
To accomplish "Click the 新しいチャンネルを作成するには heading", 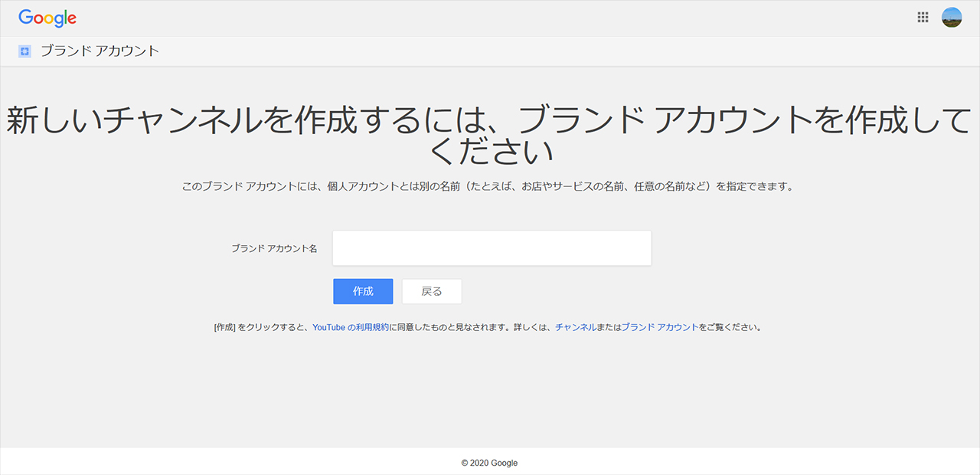I will point(490,136).
